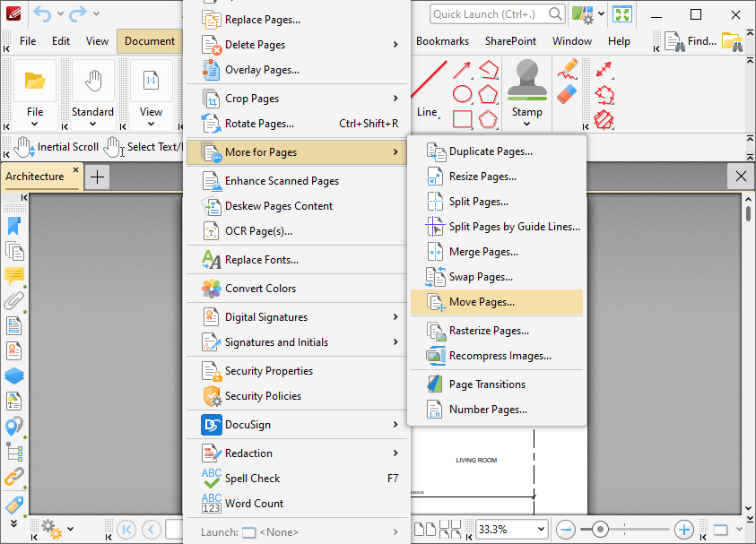Choose Page Transitions menu item
Screen dimensions: 756x544
(497, 384)
